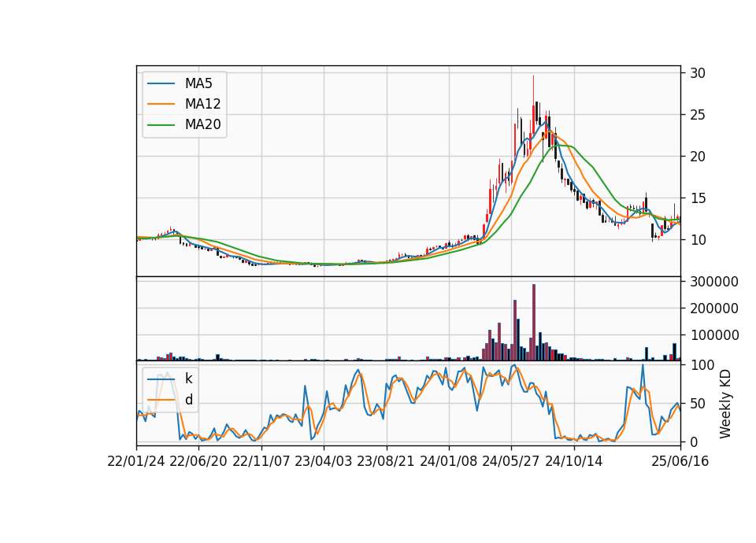Click the 24/05/27 date tick label
This screenshot has width=756, height=543.
click(x=512, y=461)
